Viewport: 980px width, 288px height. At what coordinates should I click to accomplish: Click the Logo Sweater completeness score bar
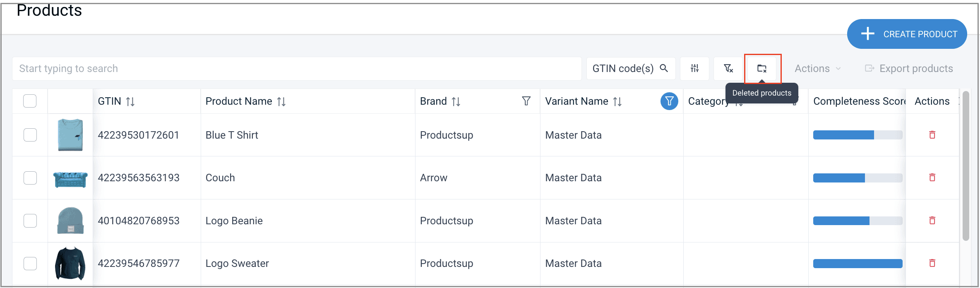(x=857, y=264)
